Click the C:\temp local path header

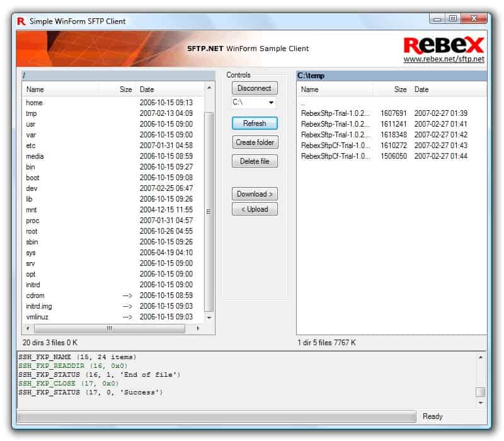[x=391, y=76]
